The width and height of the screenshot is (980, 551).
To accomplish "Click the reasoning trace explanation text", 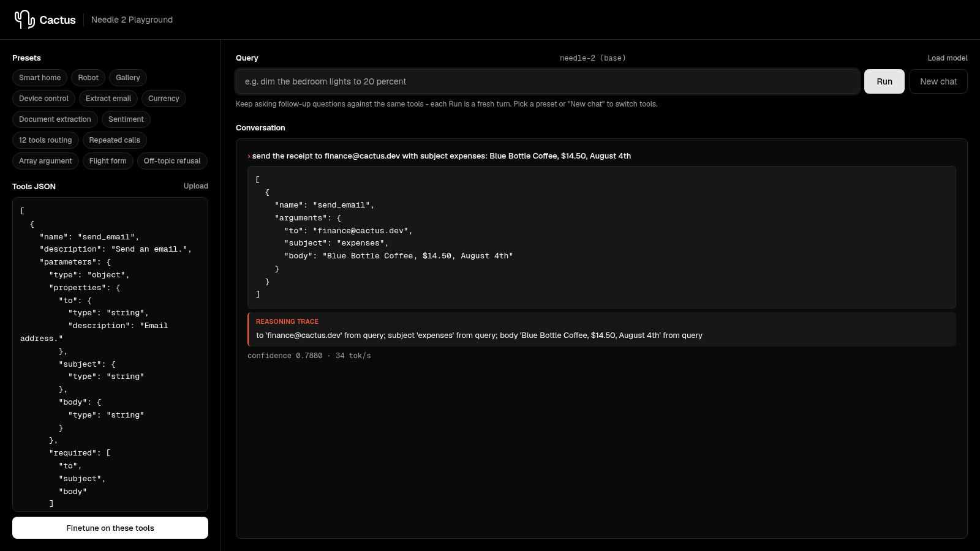I will [x=479, y=335].
